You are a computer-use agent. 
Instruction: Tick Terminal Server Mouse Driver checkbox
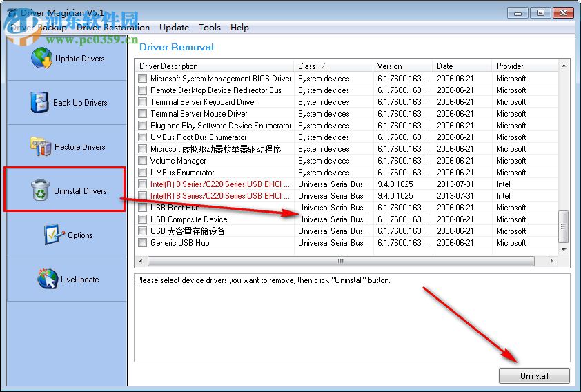142,114
